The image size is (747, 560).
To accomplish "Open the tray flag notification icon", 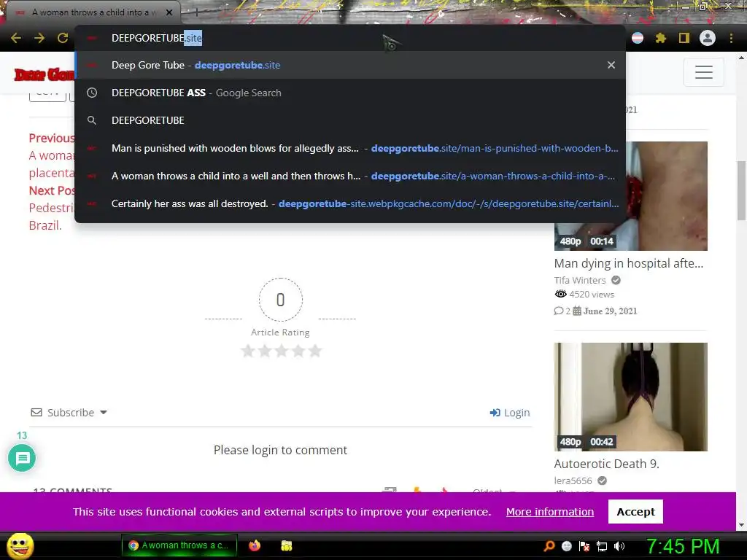I will click(584, 546).
